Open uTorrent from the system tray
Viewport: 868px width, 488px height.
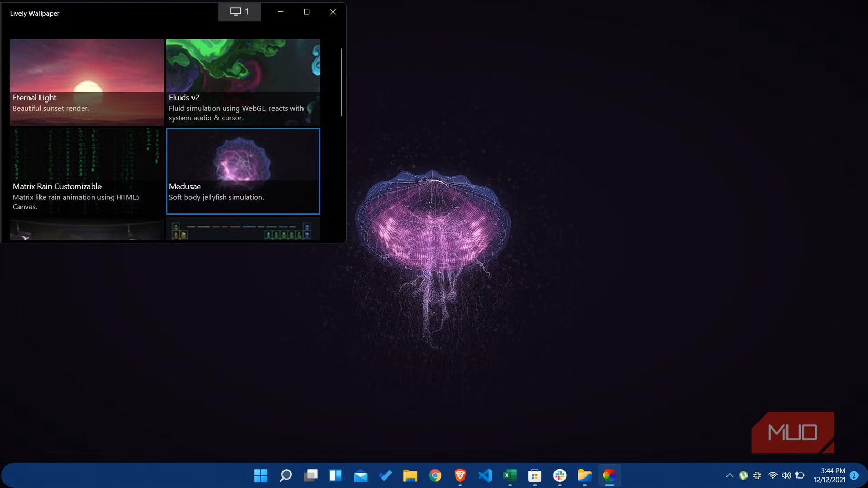pyautogui.click(x=743, y=476)
